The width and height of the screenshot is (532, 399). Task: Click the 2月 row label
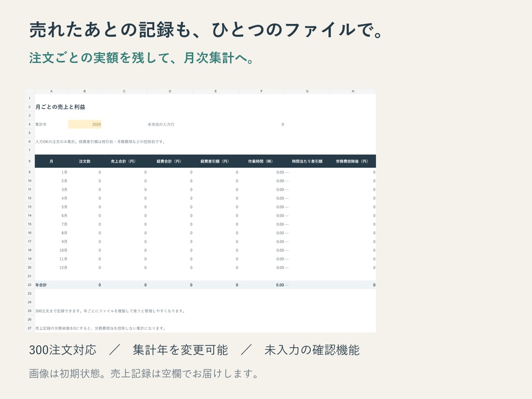pyautogui.click(x=64, y=181)
